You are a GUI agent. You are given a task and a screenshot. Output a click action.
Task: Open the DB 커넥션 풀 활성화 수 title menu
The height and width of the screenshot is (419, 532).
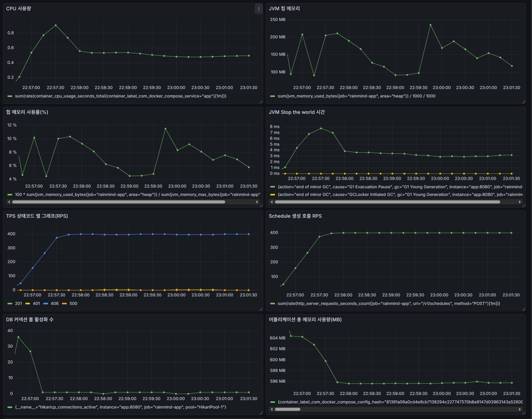[30, 319]
